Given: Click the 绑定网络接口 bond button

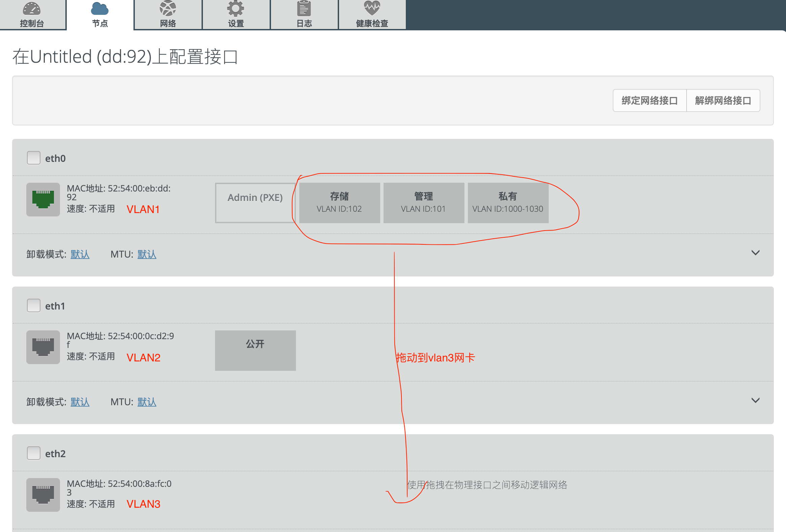Looking at the screenshot, I should tap(650, 100).
